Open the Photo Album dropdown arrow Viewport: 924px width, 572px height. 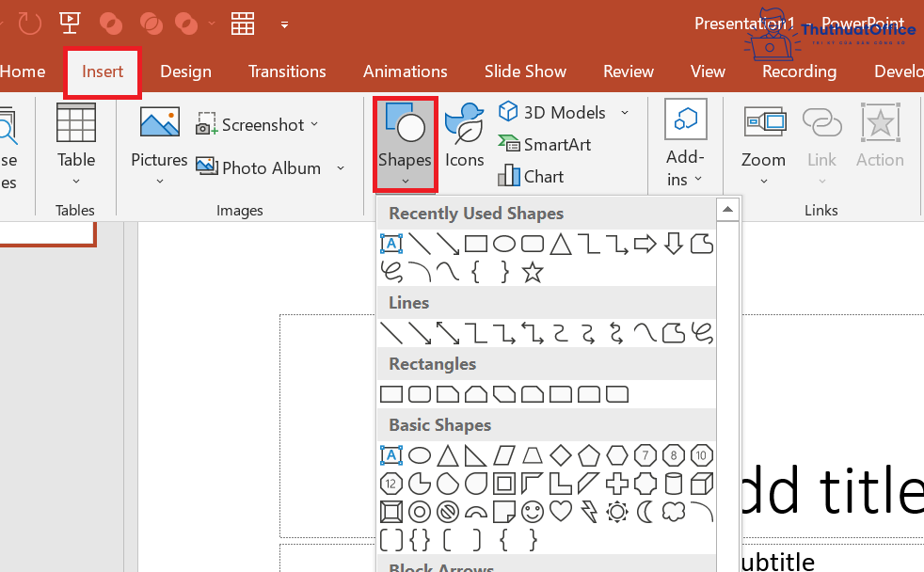(339, 167)
